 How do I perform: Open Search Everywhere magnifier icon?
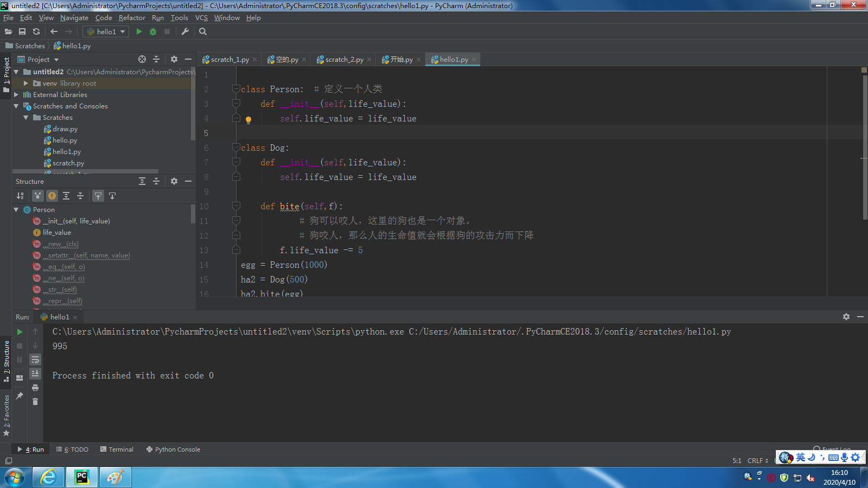coord(203,31)
